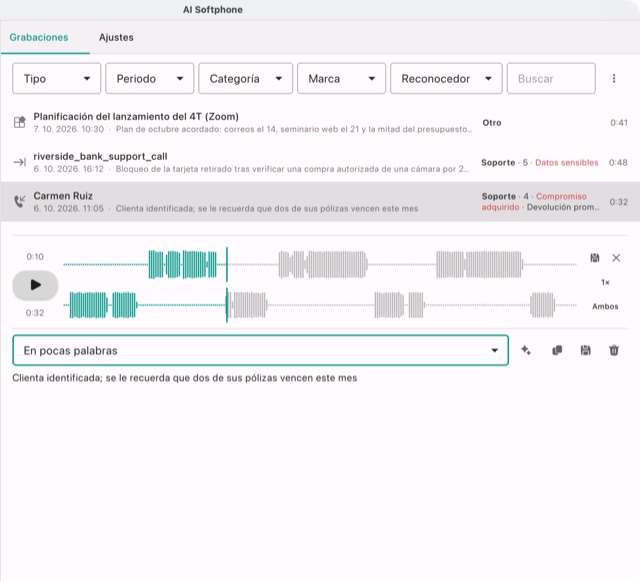This screenshot has height=581, width=640.
Task: Open the Categoría filter dropdown
Action: pos(245,78)
